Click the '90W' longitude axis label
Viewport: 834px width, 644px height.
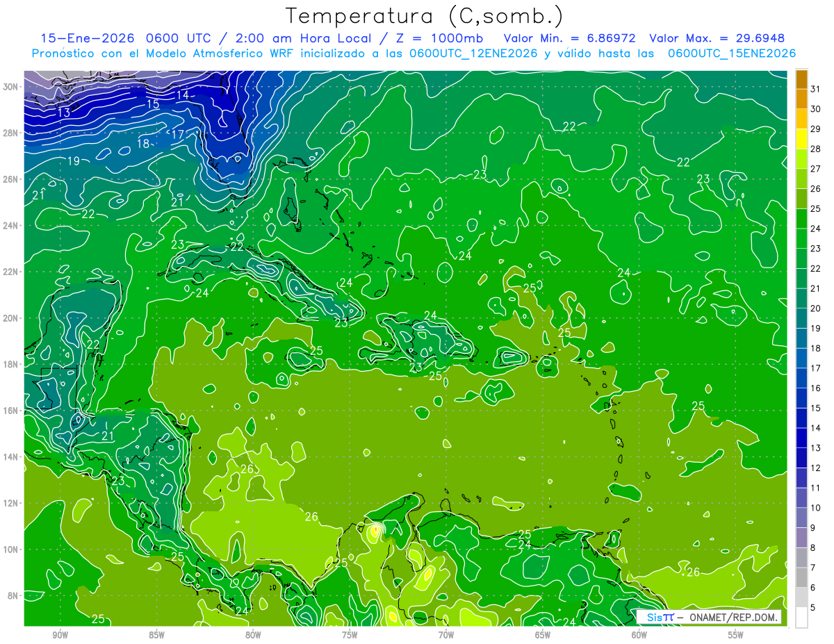pyautogui.click(x=60, y=635)
